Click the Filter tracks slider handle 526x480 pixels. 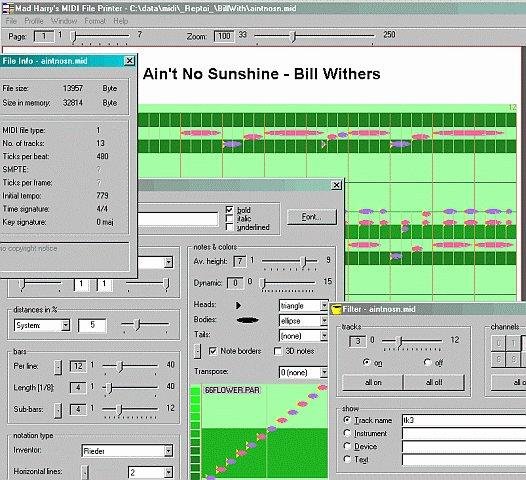[400, 342]
